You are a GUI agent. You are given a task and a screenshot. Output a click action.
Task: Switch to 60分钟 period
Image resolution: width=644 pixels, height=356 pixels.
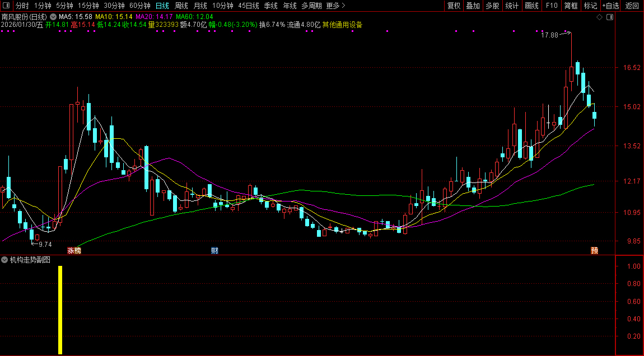pyautogui.click(x=140, y=6)
